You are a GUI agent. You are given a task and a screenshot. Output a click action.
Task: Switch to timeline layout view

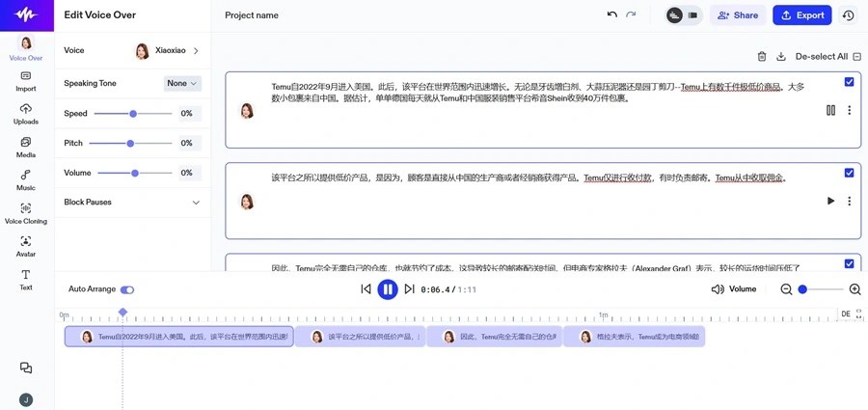coord(674,15)
